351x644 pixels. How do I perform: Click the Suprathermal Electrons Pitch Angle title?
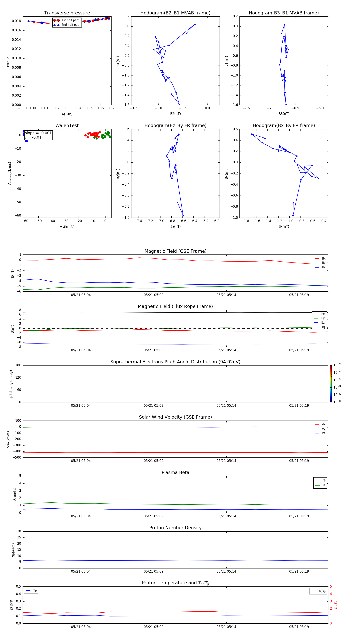click(175, 362)
